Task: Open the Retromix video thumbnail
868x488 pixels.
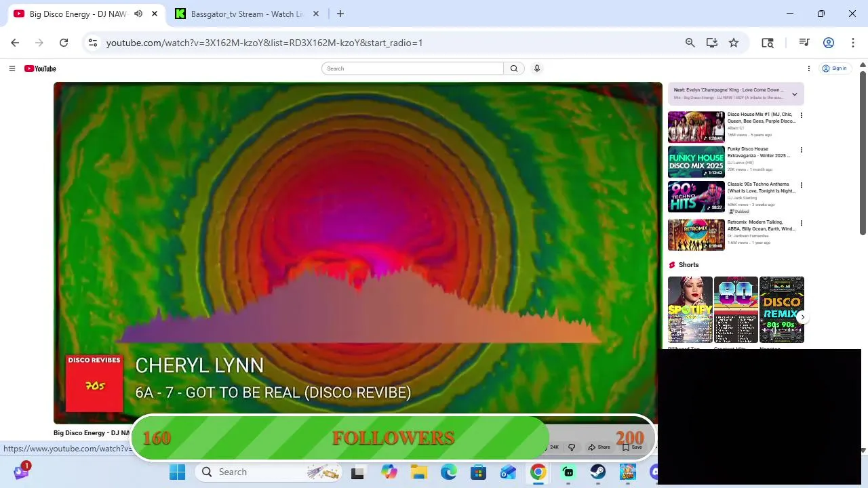Action: pyautogui.click(x=696, y=235)
